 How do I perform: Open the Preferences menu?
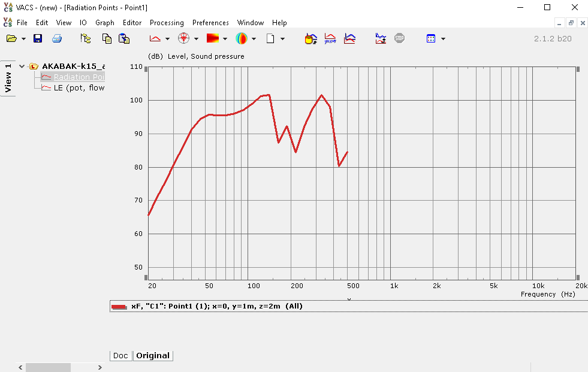click(x=210, y=23)
